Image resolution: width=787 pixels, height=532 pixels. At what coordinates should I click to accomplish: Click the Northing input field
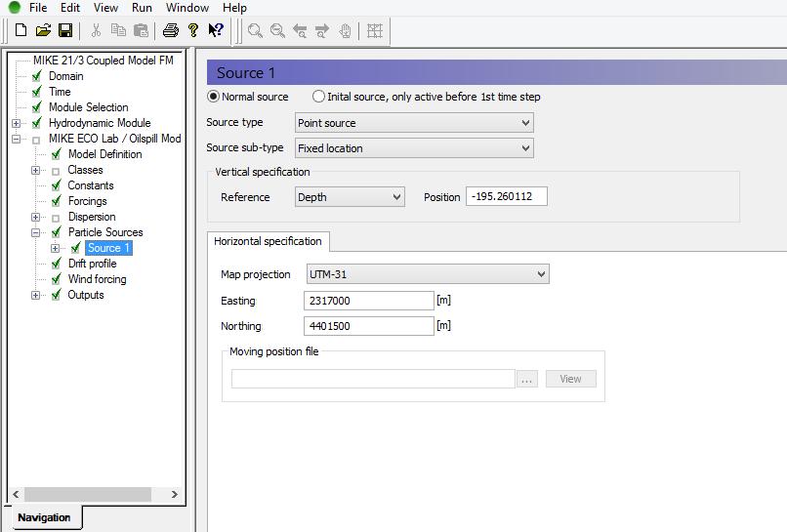(369, 326)
